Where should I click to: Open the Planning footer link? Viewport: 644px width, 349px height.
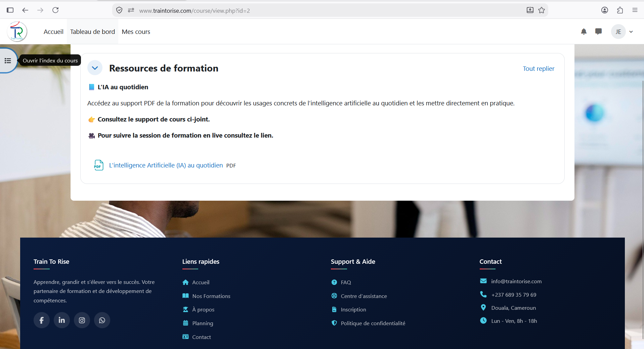(x=203, y=323)
